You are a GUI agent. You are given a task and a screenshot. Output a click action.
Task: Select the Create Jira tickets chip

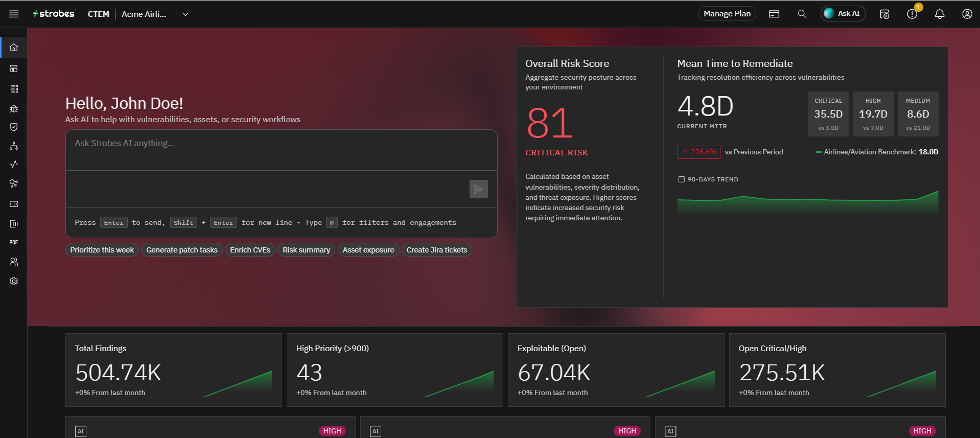click(x=437, y=250)
